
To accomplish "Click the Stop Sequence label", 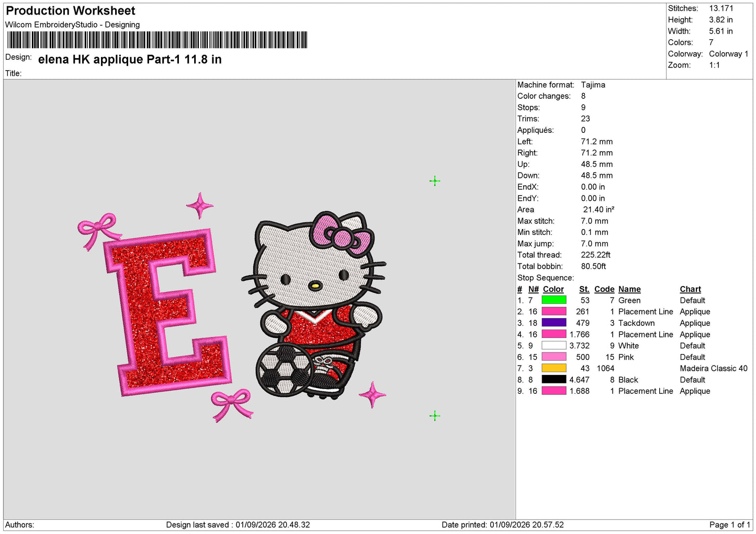I will tap(546, 278).
